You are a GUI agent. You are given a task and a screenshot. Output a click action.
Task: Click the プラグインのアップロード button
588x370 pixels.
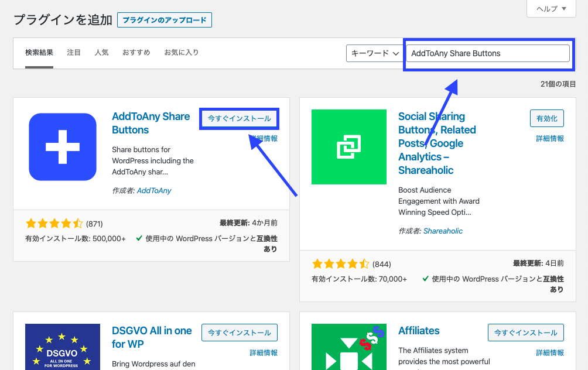pos(164,20)
